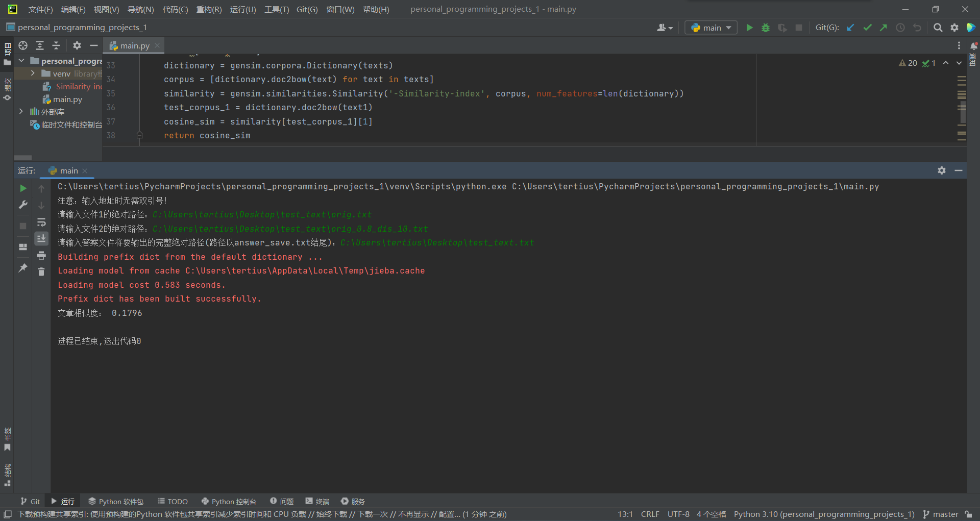The height and width of the screenshot is (521, 980).
Task: Rerun main in the run panel
Action: coord(23,188)
